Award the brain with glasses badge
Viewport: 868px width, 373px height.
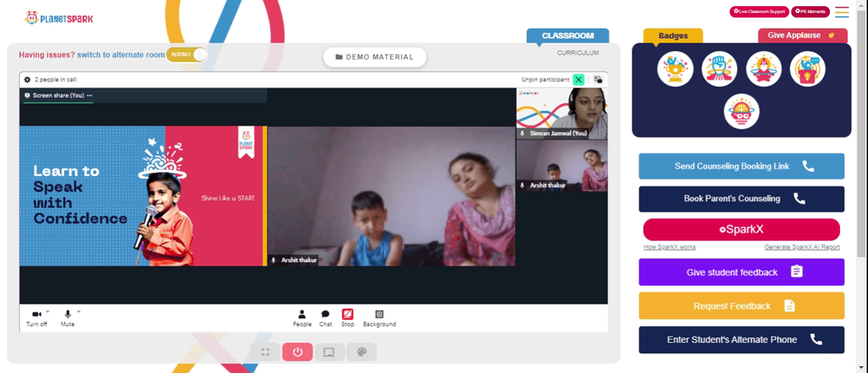[742, 111]
